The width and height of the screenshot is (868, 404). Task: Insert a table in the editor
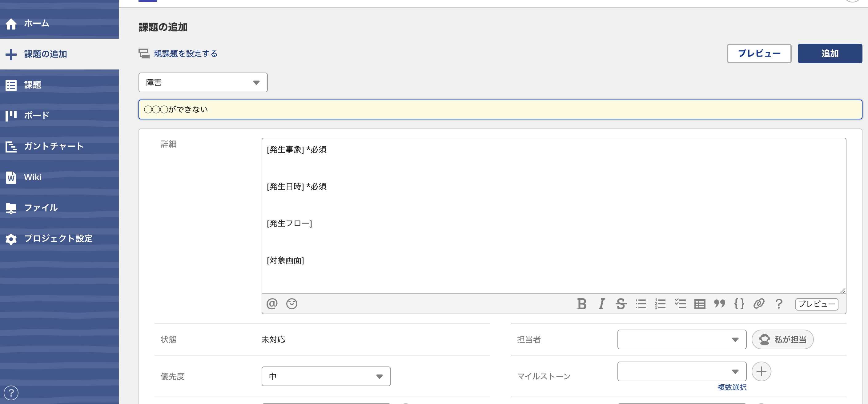(700, 304)
